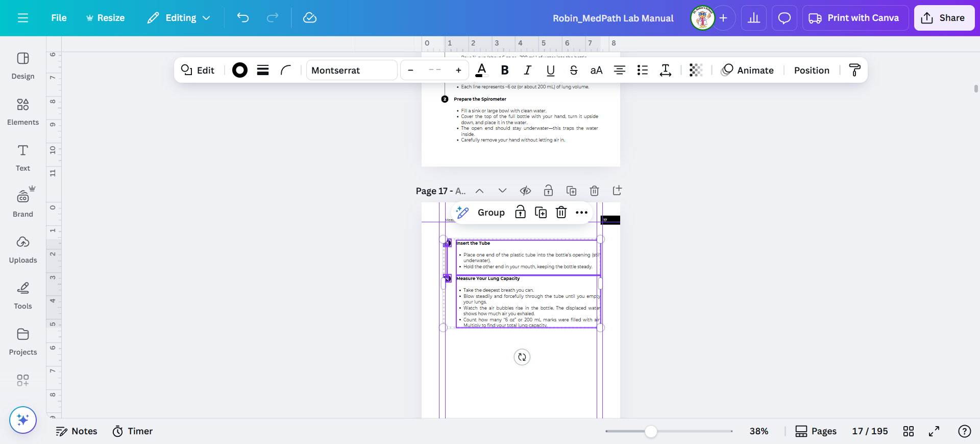Open the comments speech bubble icon
980x444 pixels.
[x=784, y=18]
